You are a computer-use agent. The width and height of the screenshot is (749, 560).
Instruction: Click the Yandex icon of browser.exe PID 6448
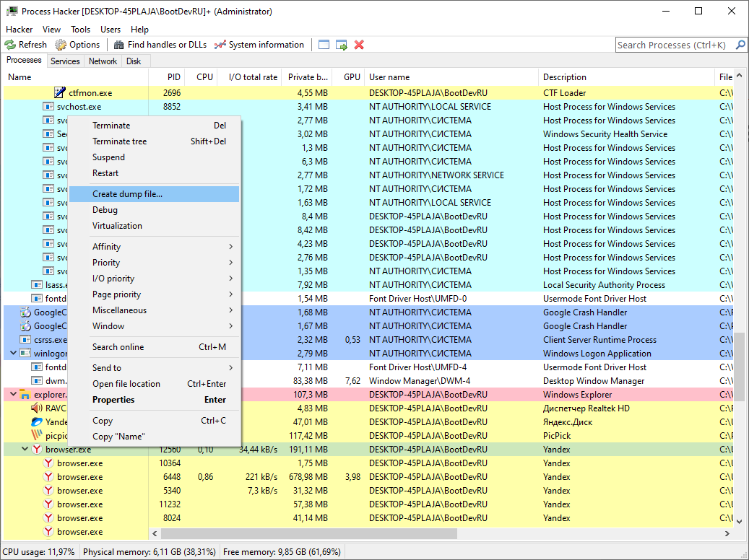point(48,477)
